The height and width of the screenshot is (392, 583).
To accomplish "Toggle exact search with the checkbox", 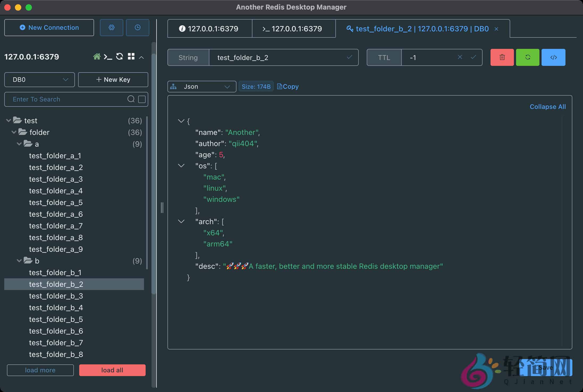I will 142,99.
